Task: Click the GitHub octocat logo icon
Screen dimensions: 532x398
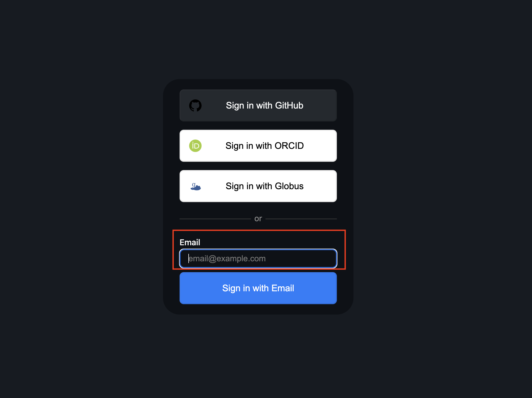Action: pos(195,105)
